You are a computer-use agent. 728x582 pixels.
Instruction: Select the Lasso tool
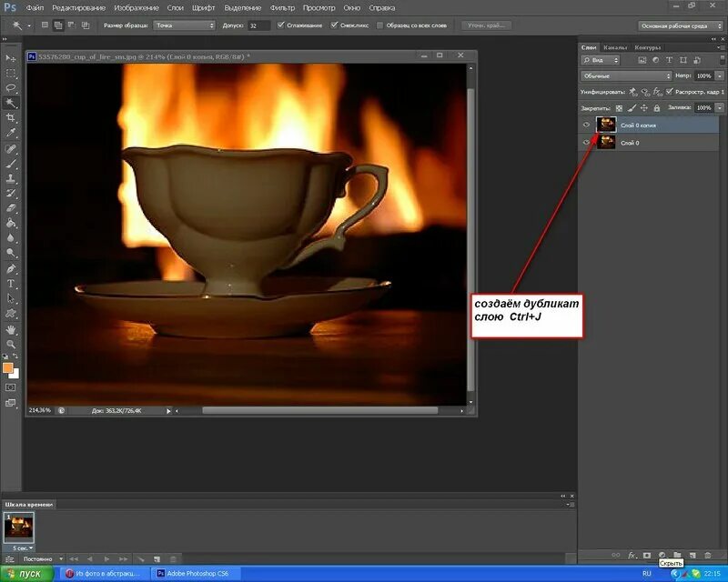tap(11, 87)
